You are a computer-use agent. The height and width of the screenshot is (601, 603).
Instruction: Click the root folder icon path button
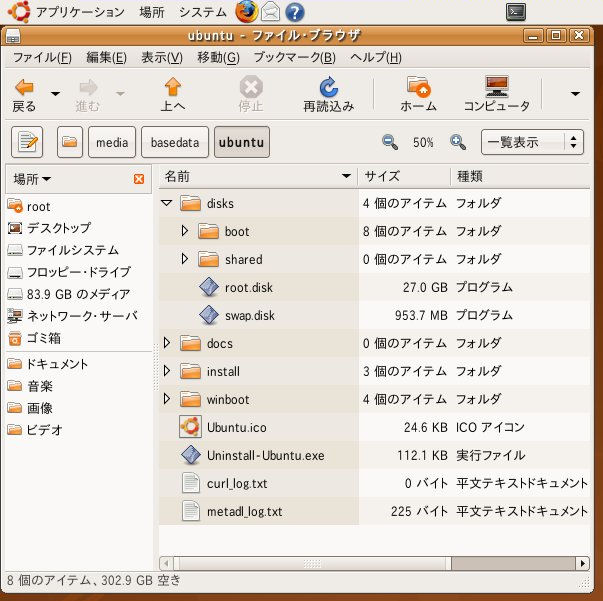pos(70,142)
